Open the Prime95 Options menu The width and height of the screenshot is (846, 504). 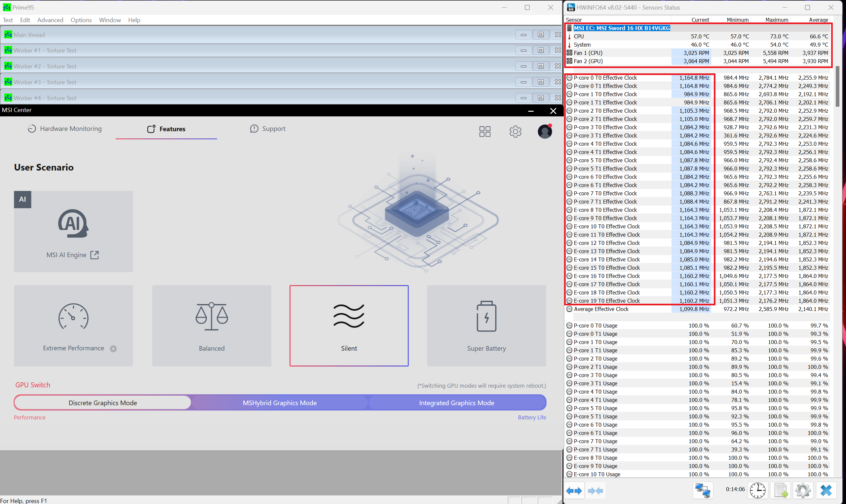(81, 20)
